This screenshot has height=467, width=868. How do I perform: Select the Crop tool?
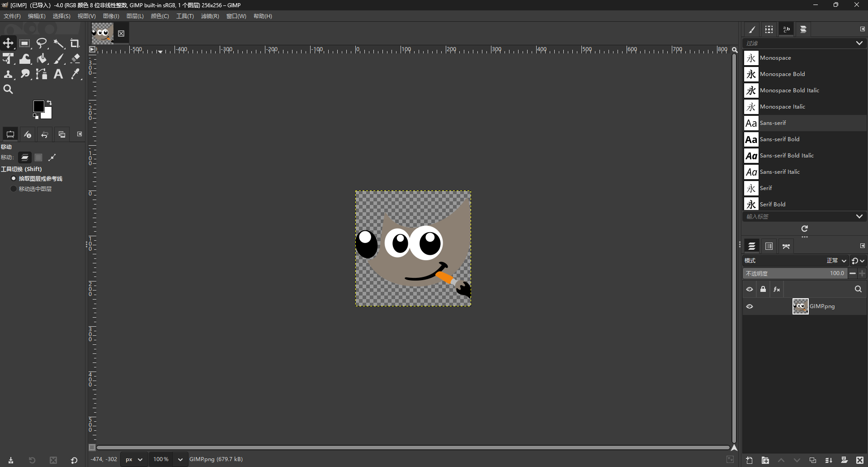coord(75,43)
